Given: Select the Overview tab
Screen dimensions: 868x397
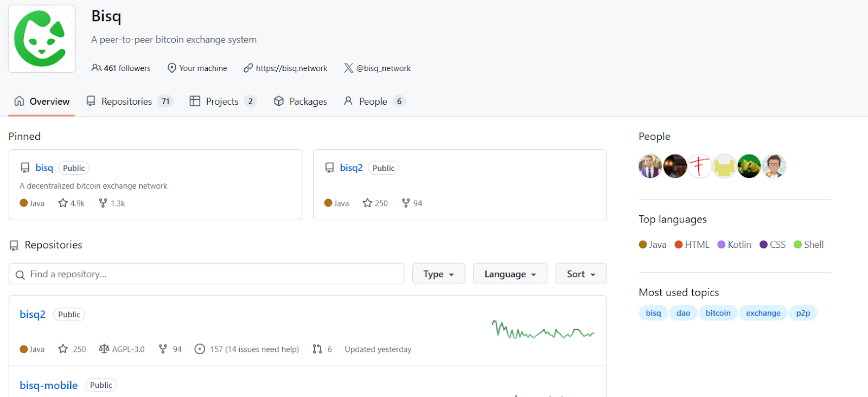Looking at the screenshot, I should tap(42, 101).
